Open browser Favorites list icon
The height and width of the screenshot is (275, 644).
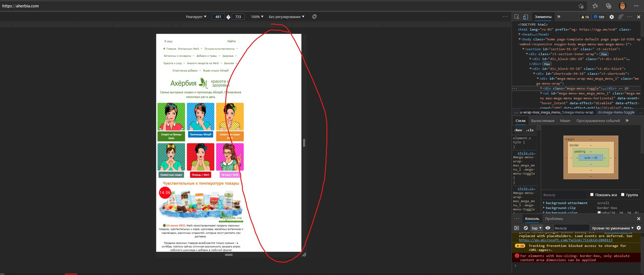pyautogui.click(x=595, y=6)
